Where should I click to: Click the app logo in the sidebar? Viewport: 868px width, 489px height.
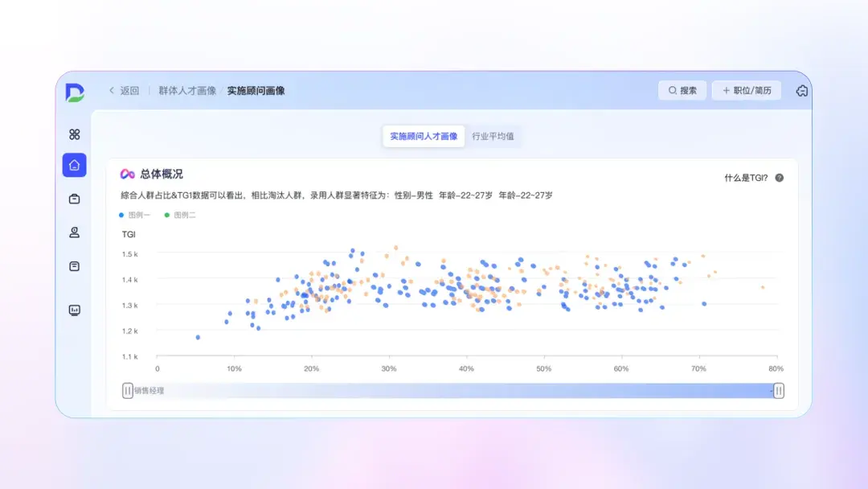pos(75,92)
